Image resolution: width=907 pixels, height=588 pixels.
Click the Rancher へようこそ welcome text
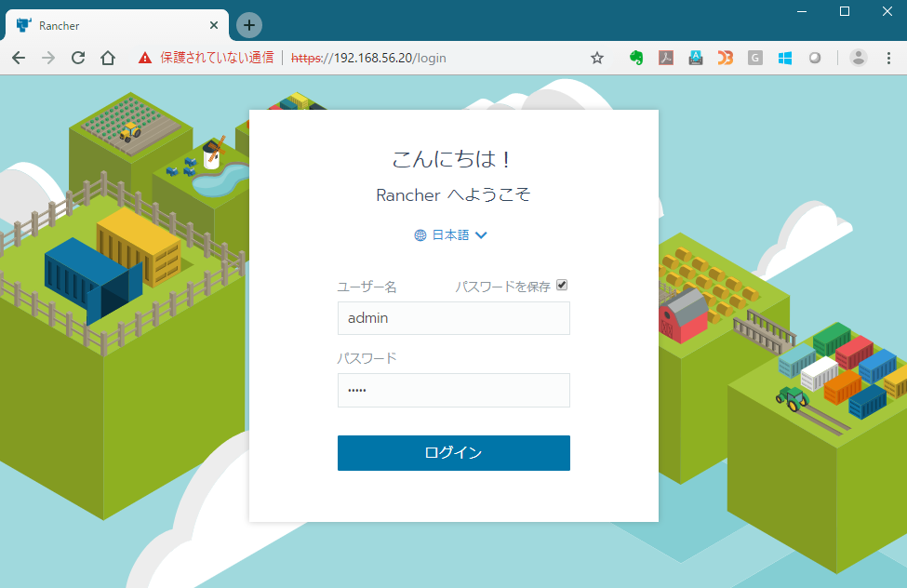point(454,195)
